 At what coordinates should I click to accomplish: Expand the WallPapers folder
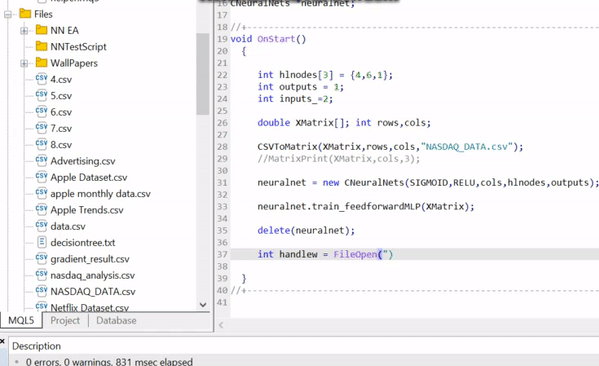click(x=24, y=63)
